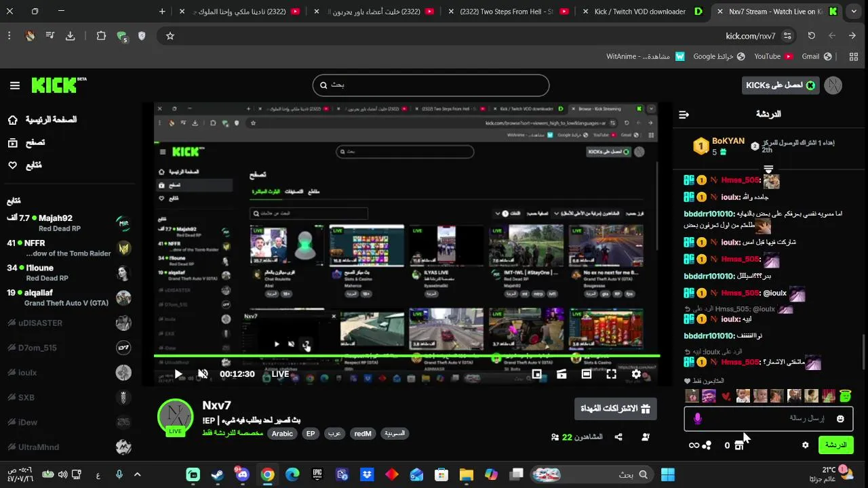
Task: Open NFFR followed channel
Action: click(68, 248)
